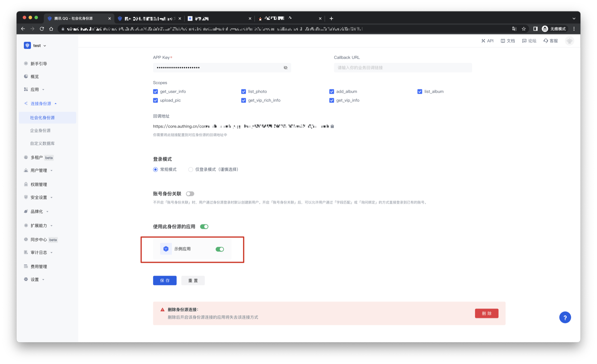The width and height of the screenshot is (597, 364).
Task: Click the blue 保存 button
Action: [164, 280]
